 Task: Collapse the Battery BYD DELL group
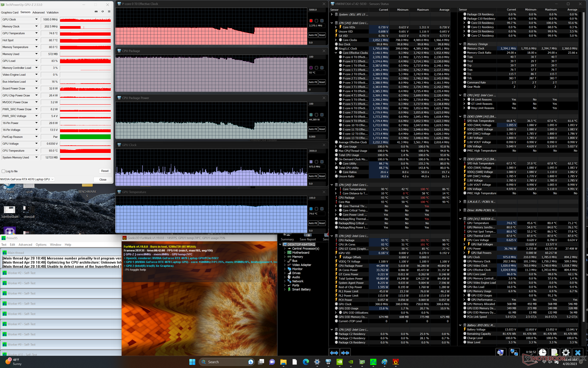pos(460,325)
